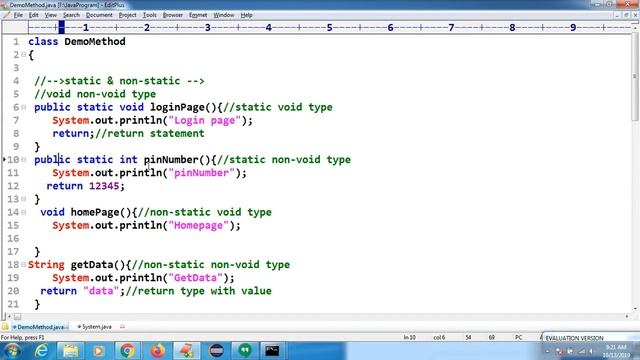640x360 pixels.
Task: Toggle the fold marker at line 13
Action: (x=24, y=199)
